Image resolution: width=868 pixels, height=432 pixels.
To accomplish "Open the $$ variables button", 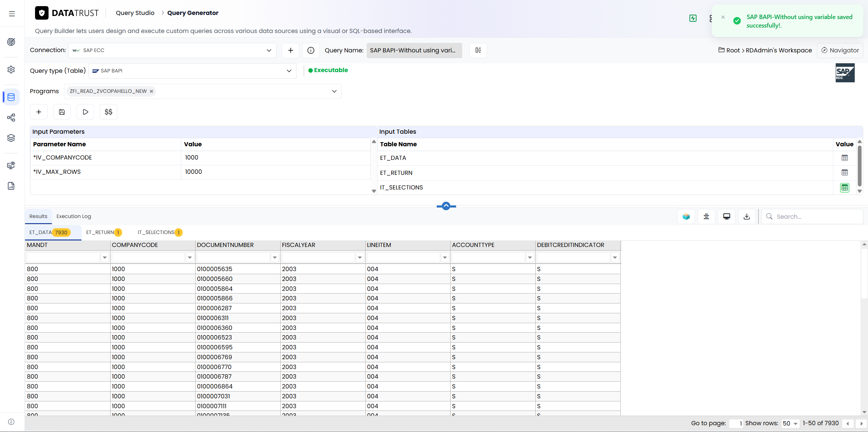I will (x=108, y=112).
